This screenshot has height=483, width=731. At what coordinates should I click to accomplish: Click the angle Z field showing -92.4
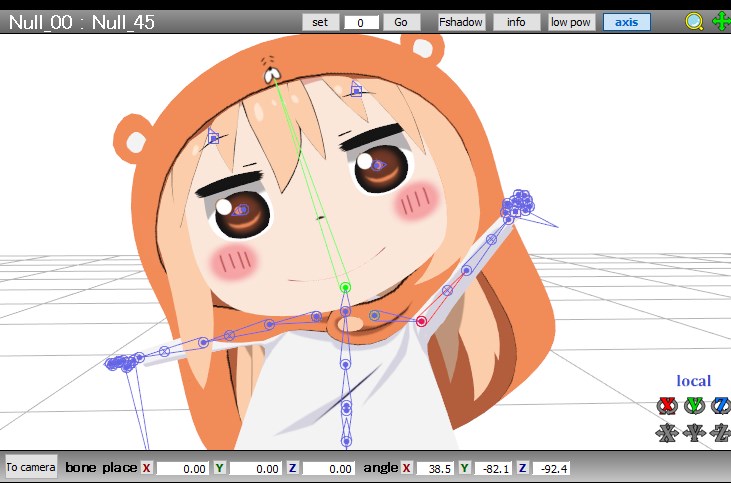552,468
